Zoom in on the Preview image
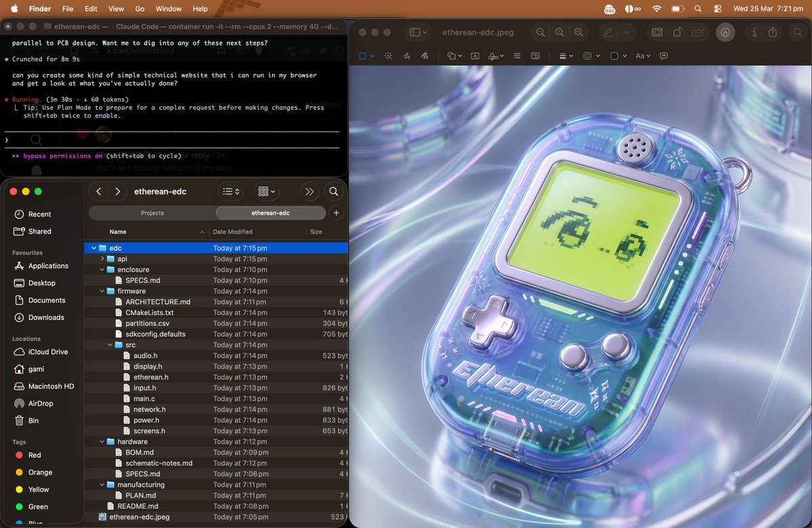Image resolution: width=812 pixels, height=528 pixels. pyautogui.click(x=578, y=32)
